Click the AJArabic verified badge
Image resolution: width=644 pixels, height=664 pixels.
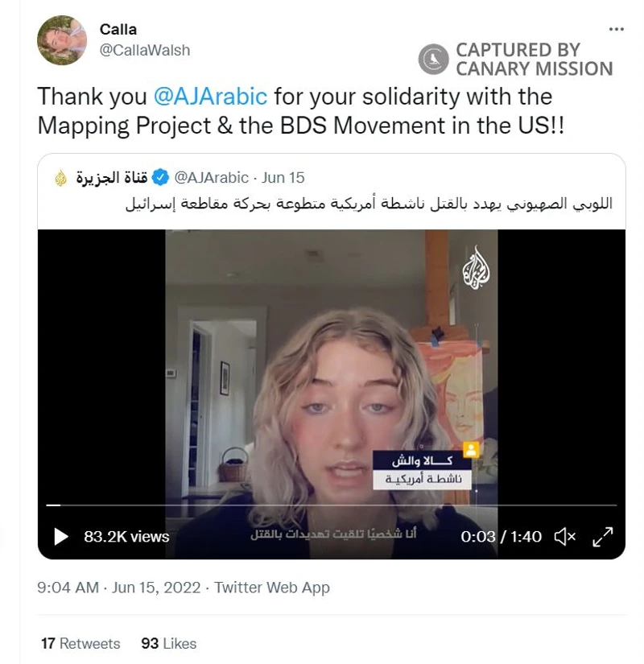click(160, 177)
